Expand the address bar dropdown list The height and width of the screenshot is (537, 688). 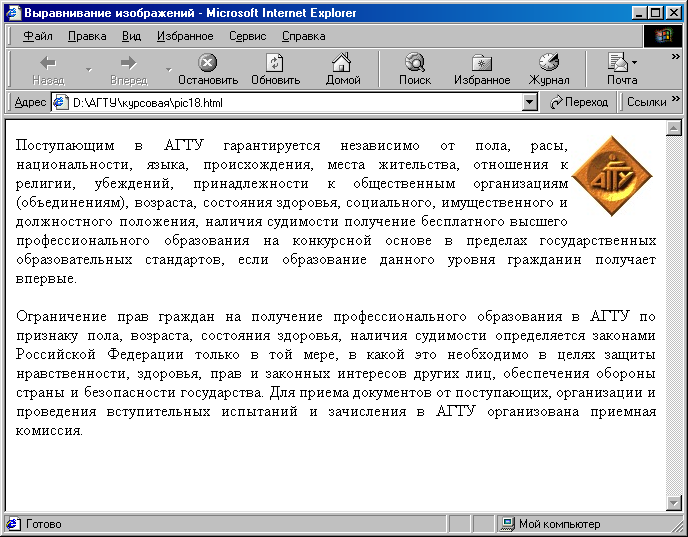[530, 103]
